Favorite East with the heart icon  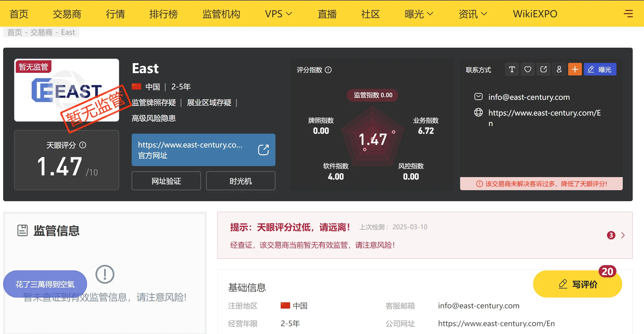528,69
